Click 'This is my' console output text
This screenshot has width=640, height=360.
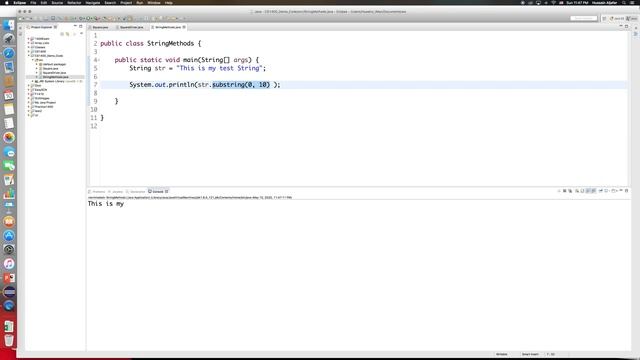(106, 204)
